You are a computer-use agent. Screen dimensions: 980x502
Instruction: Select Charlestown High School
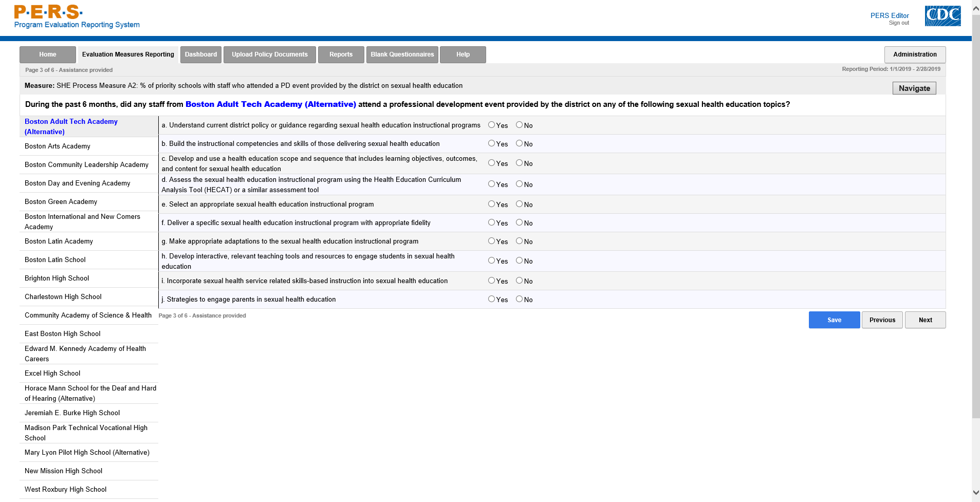[89, 297]
